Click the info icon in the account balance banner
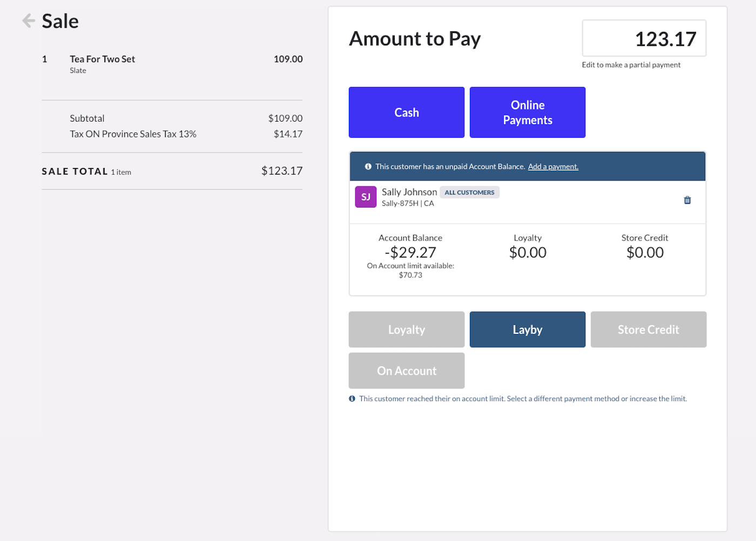 (368, 166)
